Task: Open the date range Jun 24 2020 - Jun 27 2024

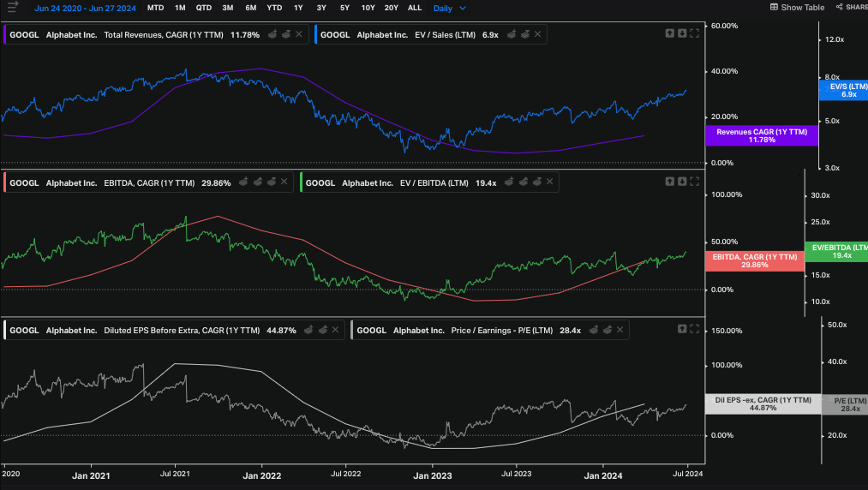Action: tap(85, 9)
